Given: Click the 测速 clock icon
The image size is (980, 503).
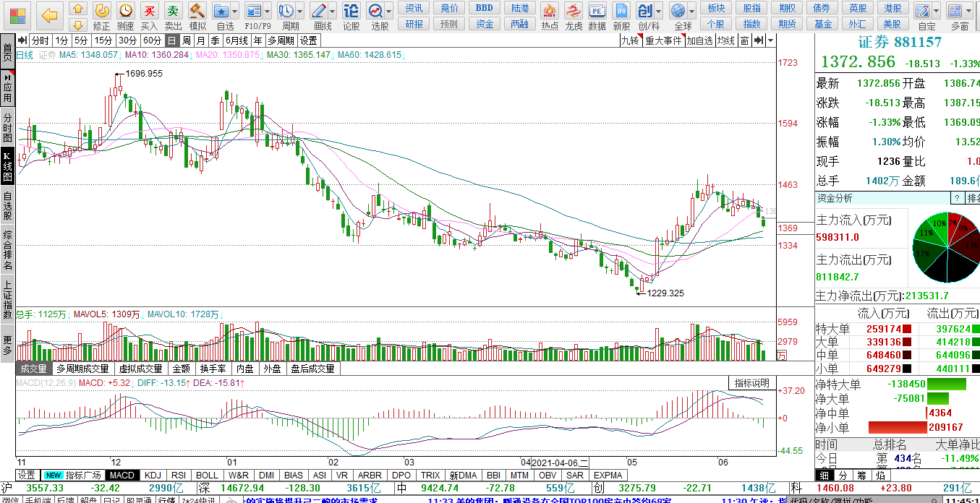Looking at the screenshot, I should pyautogui.click(x=126, y=12).
